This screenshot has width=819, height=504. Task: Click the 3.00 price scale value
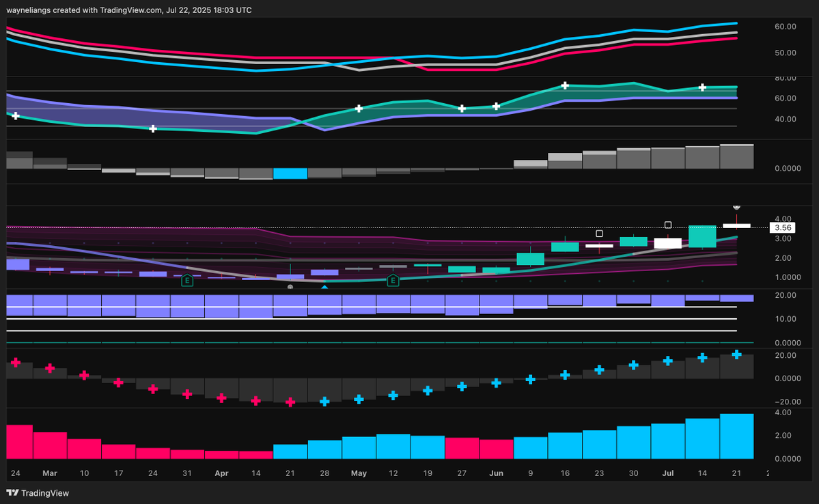783,238
